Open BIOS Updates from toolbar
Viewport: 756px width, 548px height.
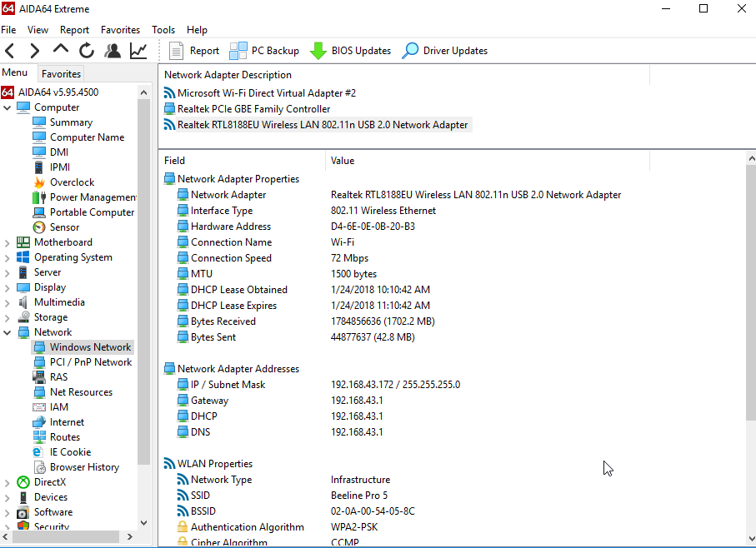tap(351, 51)
